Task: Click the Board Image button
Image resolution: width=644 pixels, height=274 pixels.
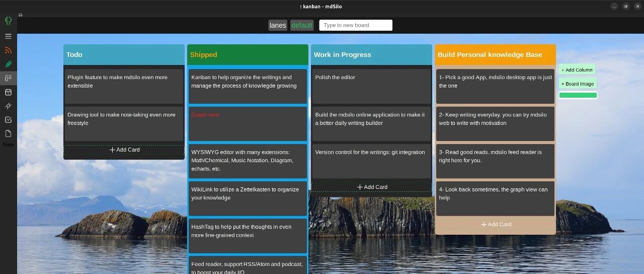Action: coord(578,84)
